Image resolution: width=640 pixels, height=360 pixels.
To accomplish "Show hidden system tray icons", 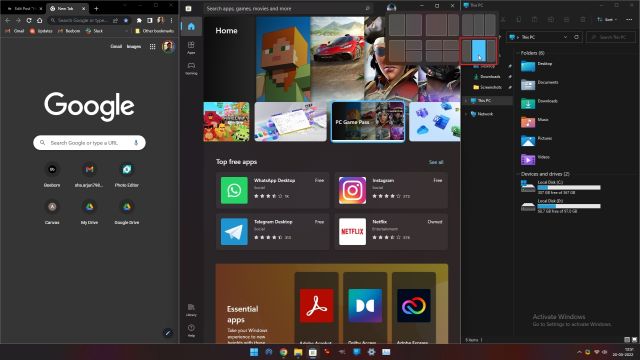I will tap(579, 352).
